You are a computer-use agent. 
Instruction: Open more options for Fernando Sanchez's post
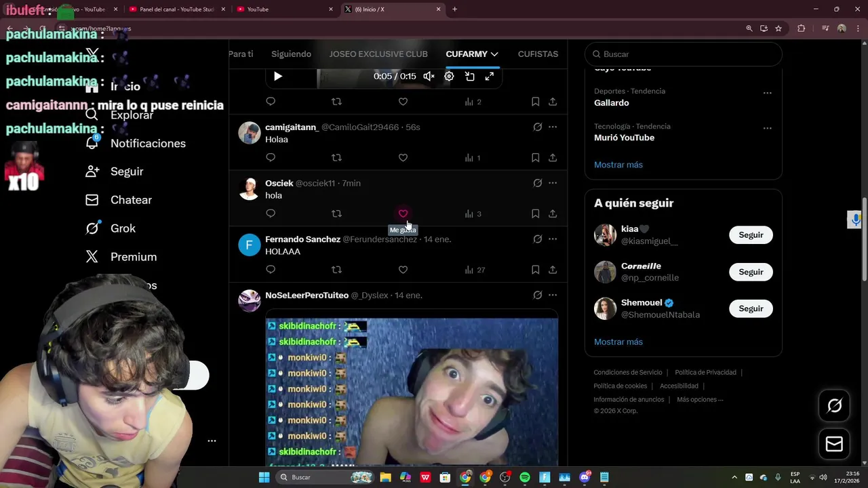tap(553, 239)
